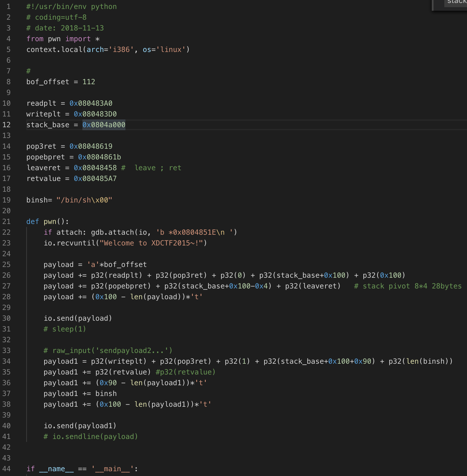
Task: Click 'io.send(payload)' on line 30
Action: point(78,318)
